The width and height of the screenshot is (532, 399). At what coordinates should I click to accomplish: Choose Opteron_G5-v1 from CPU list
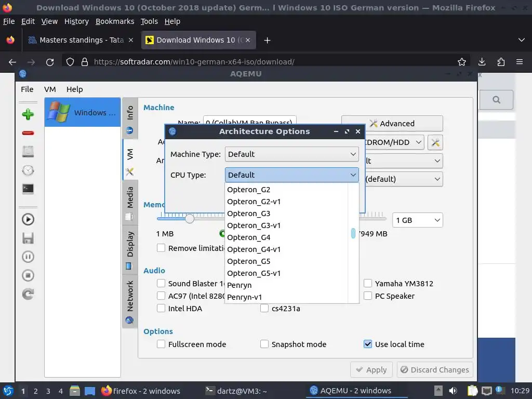[287, 273]
